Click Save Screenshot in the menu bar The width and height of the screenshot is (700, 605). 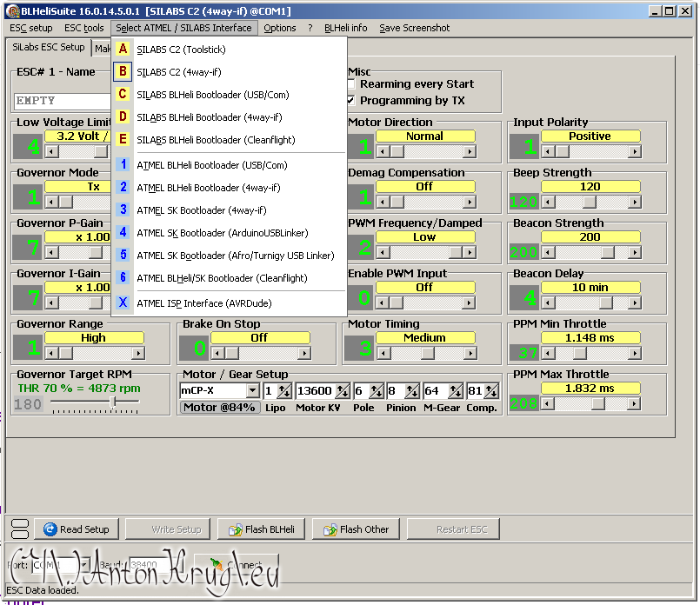[x=414, y=28]
